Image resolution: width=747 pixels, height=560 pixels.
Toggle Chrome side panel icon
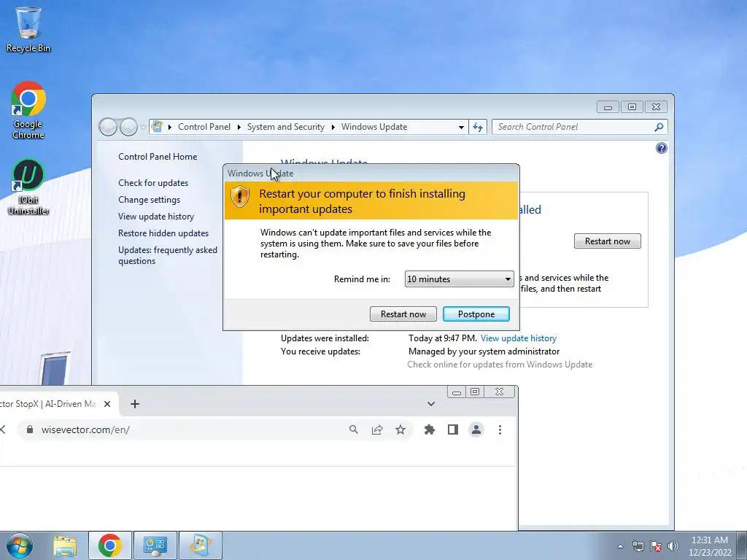(452, 429)
